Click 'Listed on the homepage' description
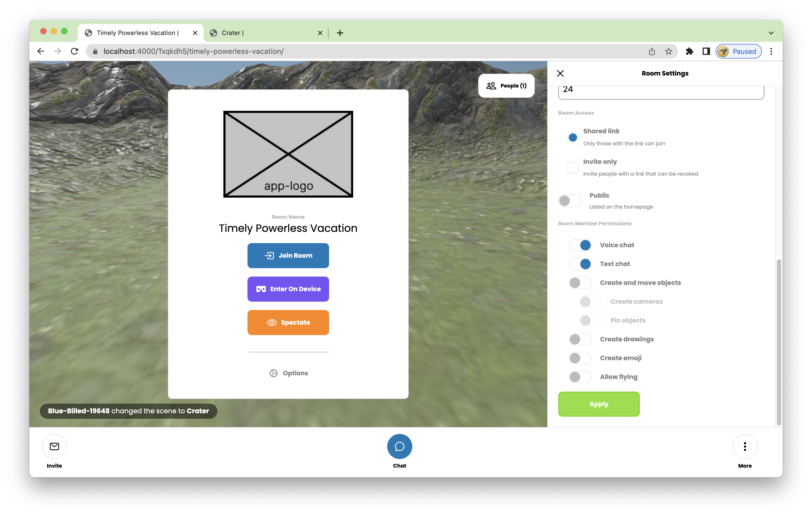 point(621,207)
